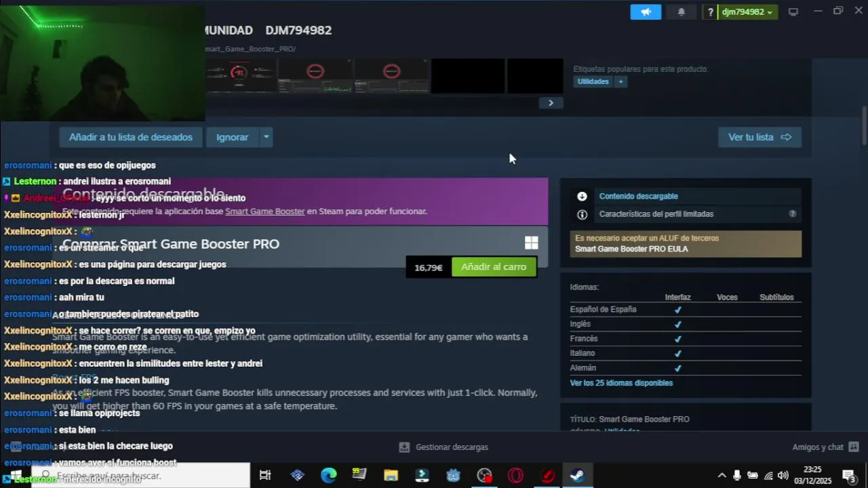The width and height of the screenshot is (868, 488).
Task: Open File Explorer from taskbar
Action: (x=391, y=476)
